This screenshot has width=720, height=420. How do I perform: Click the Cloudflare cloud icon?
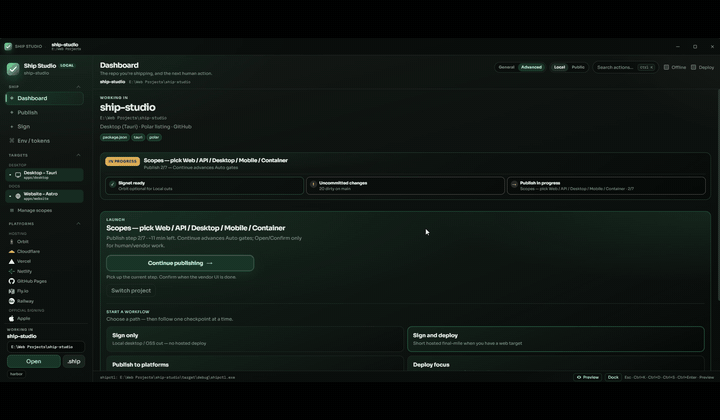coord(11,252)
